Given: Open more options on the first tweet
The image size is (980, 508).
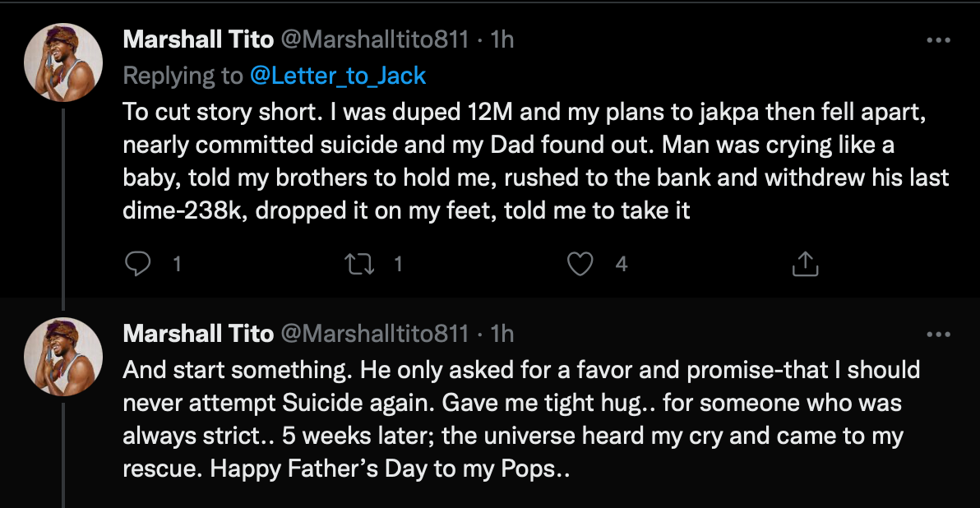Looking at the screenshot, I should pyautogui.click(x=938, y=40).
